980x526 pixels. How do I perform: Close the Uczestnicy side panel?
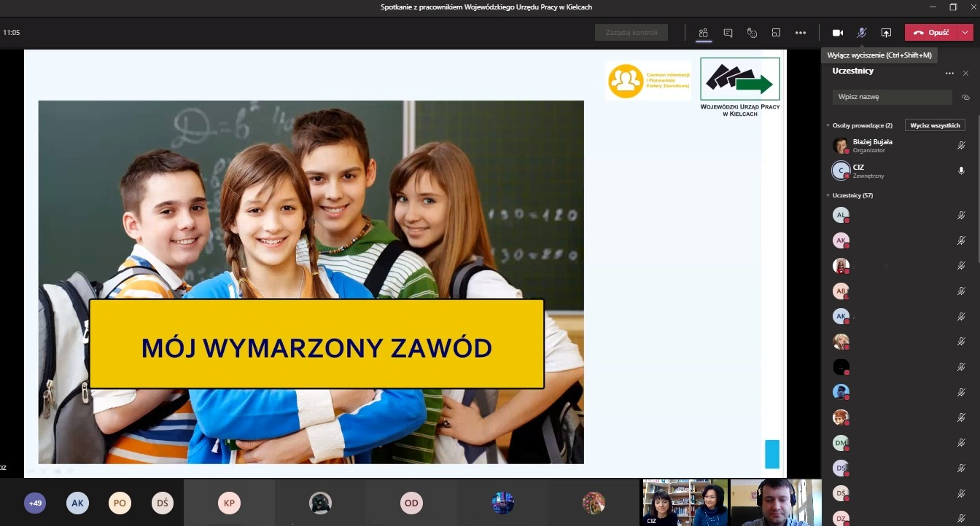pyautogui.click(x=966, y=73)
